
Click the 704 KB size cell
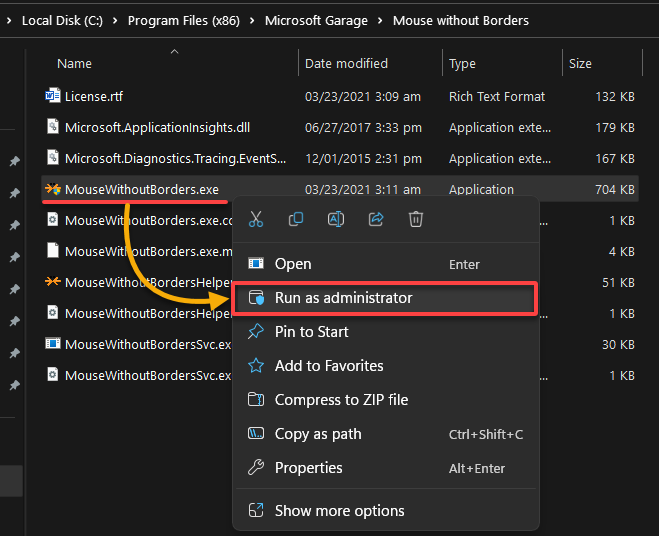[615, 190]
